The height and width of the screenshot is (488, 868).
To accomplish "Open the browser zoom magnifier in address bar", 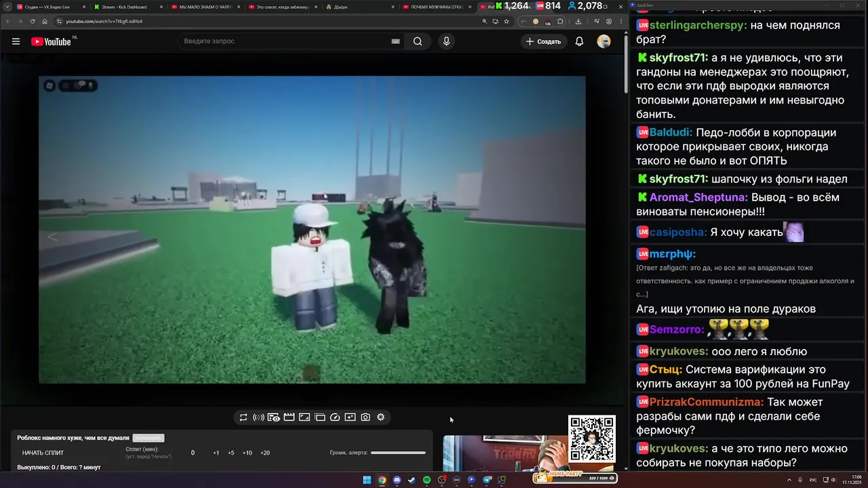I will tap(485, 21).
